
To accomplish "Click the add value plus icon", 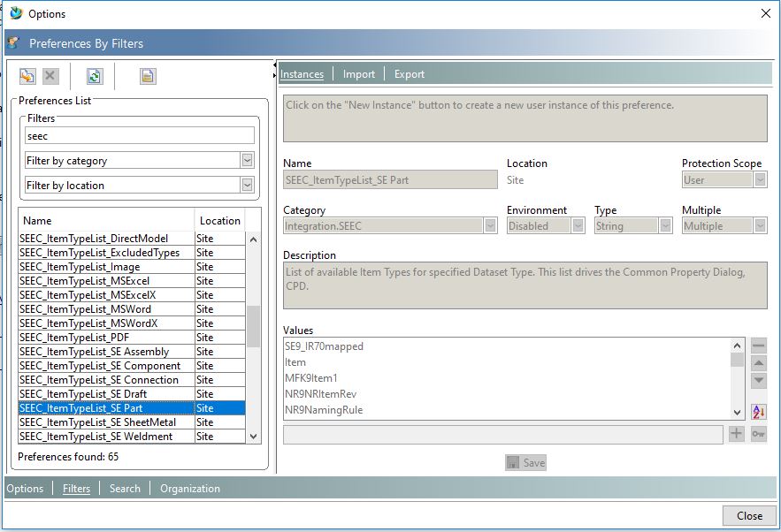I will pos(736,434).
